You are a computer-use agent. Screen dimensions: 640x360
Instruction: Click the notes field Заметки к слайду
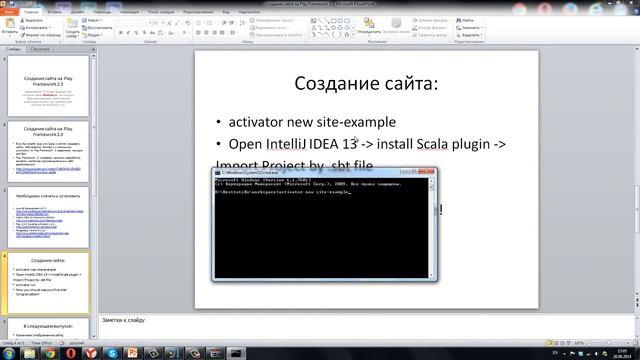coord(366,327)
